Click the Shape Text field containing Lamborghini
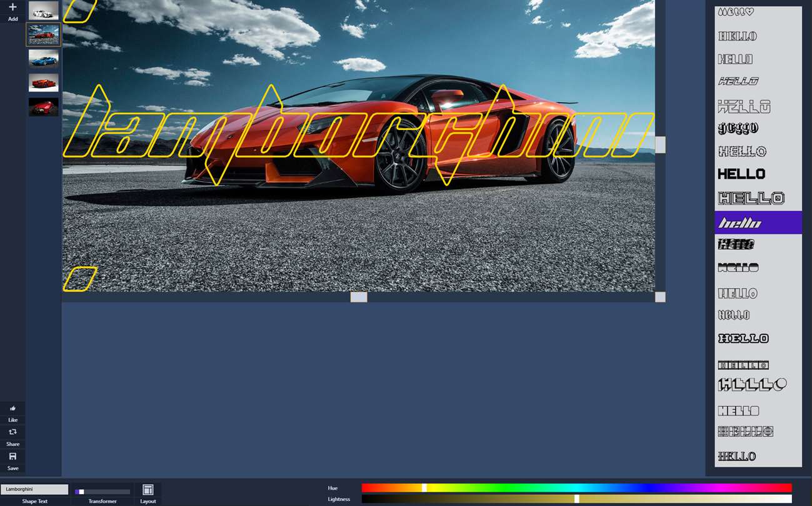812x506 pixels. [34, 490]
